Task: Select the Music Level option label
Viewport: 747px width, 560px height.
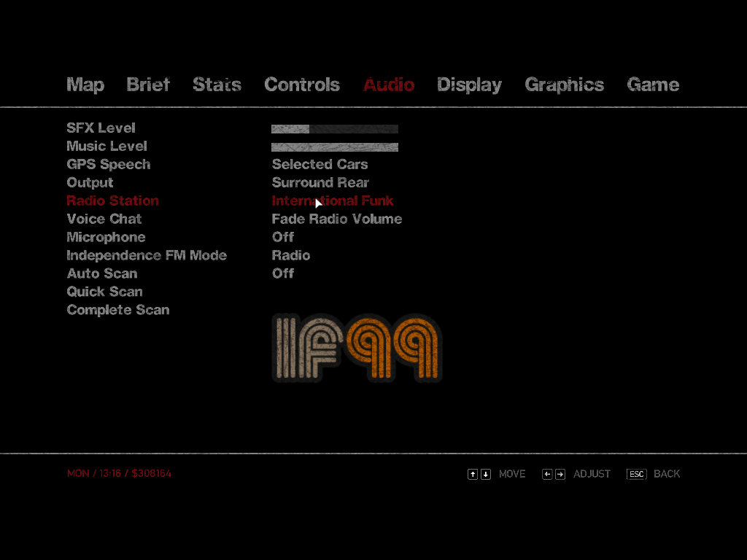Action: point(107,146)
